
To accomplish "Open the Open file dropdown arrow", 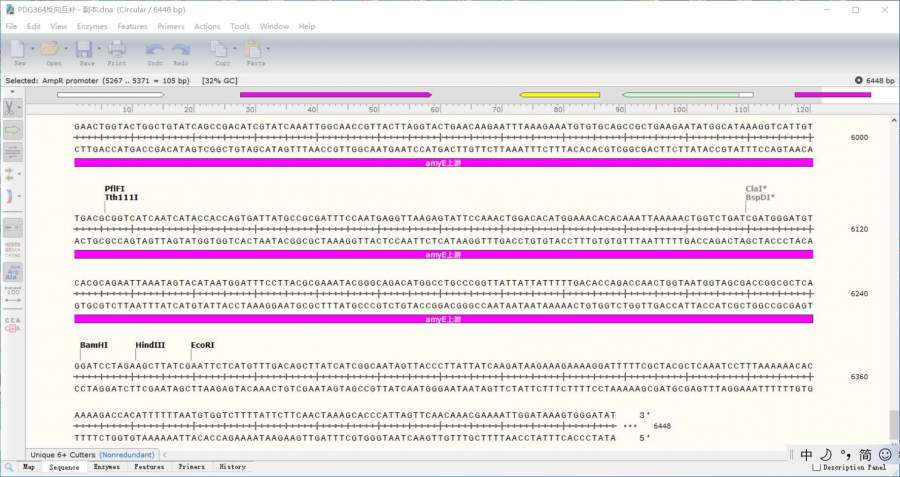I will pos(65,48).
